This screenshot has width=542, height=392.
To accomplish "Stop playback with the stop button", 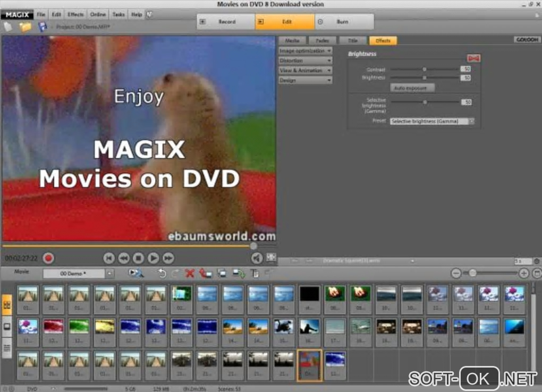I will coord(139,258).
